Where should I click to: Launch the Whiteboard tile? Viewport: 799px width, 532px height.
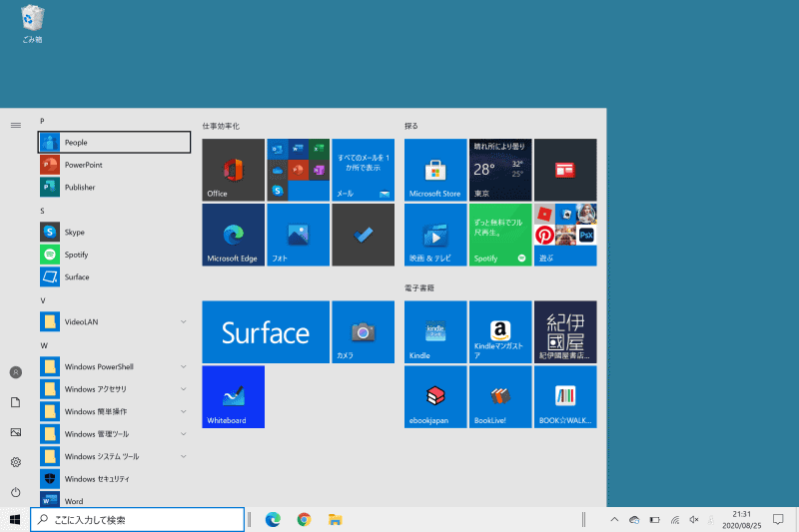click(233, 396)
